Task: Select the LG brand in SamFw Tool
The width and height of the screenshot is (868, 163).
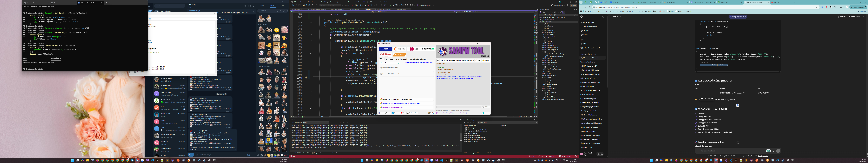Action: click(414, 49)
